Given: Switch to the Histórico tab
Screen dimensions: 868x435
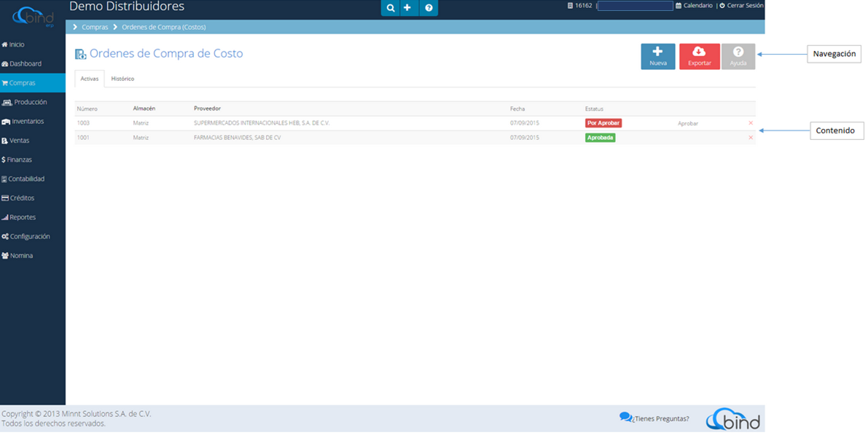Looking at the screenshot, I should (x=122, y=79).
